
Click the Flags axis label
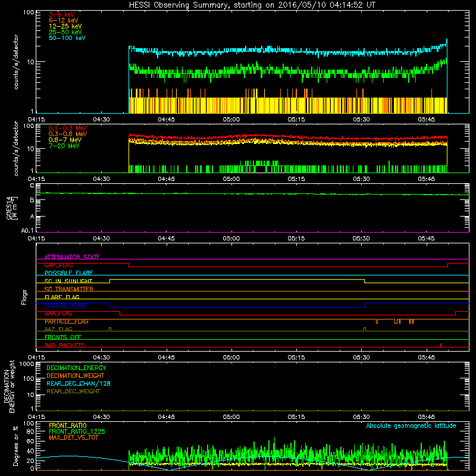click(24, 297)
